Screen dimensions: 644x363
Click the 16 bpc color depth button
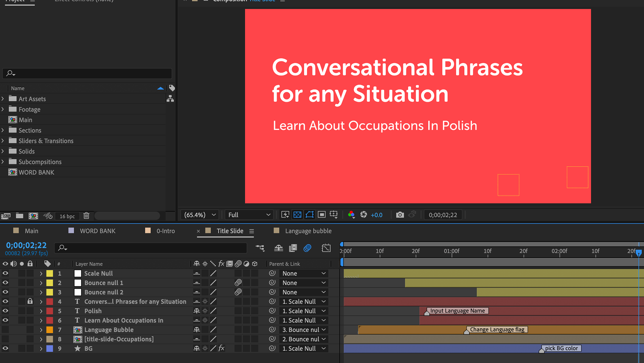pyautogui.click(x=67, y=216)
